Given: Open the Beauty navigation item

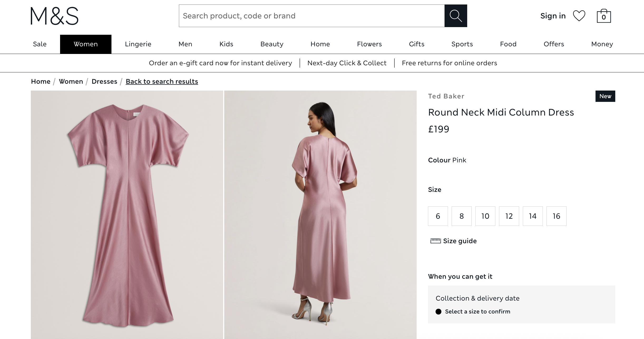Looking at the screenshot, I should click(x=272, y=44).
